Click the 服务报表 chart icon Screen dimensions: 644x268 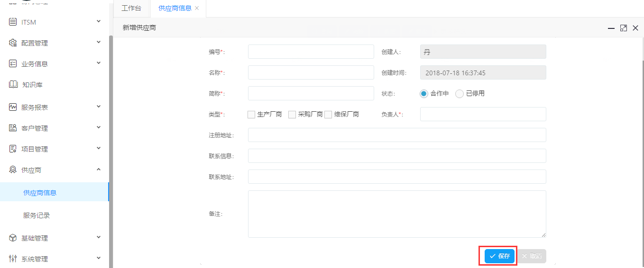tap(13, 107)
